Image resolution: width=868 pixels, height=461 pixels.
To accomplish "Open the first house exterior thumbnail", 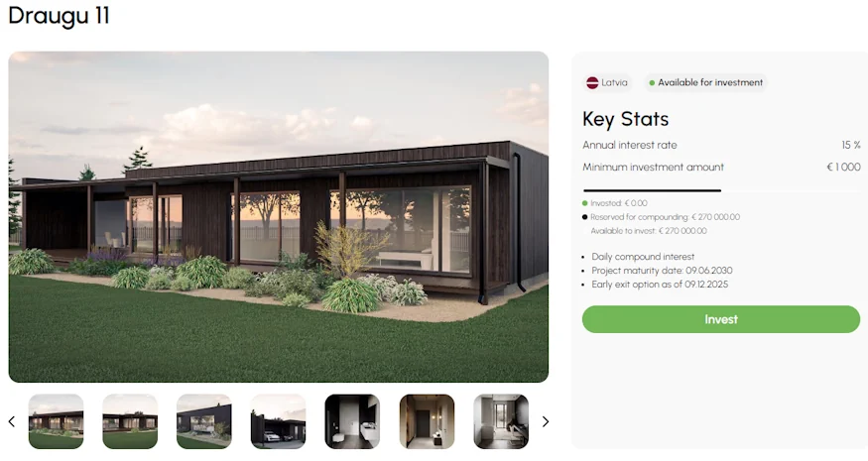I will click(x=56, y=421).
